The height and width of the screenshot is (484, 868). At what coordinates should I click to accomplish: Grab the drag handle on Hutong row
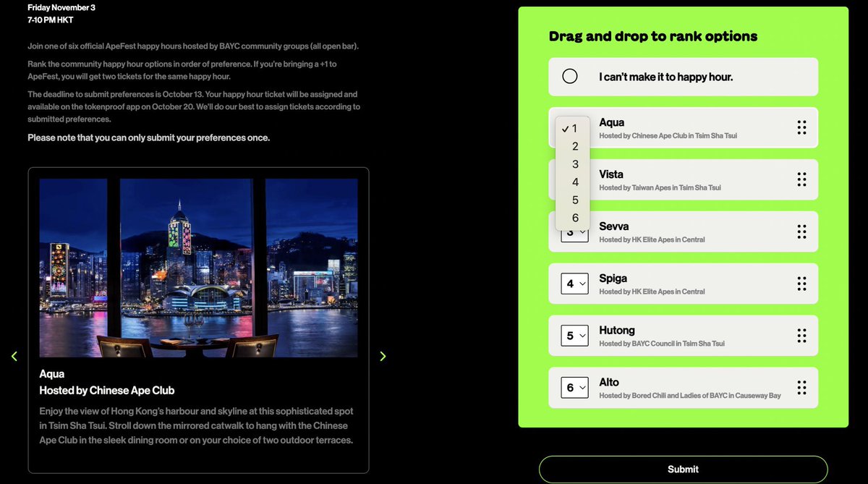pyautogui.click(x=801, y=336)
